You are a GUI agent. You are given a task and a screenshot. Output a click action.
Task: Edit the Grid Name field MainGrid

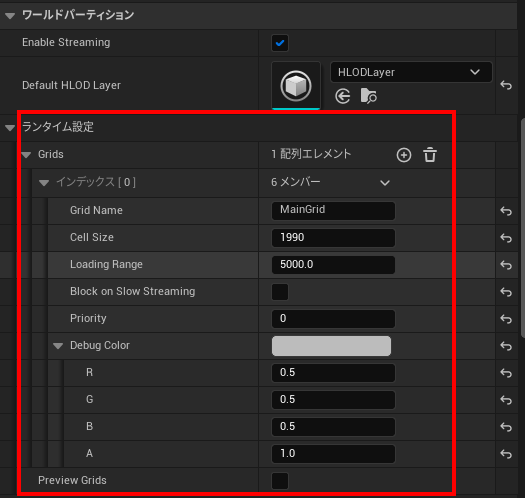pyautogui.click(x=333, y=211)
